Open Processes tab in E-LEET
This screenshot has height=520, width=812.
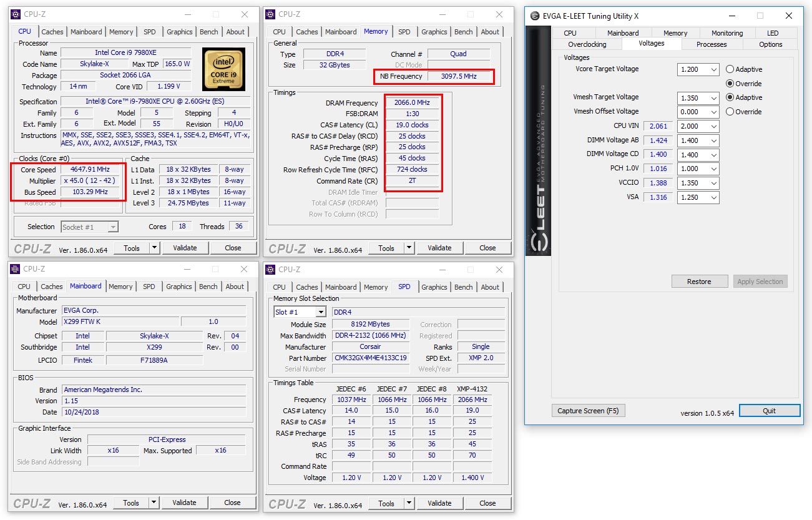coord(712,44)
